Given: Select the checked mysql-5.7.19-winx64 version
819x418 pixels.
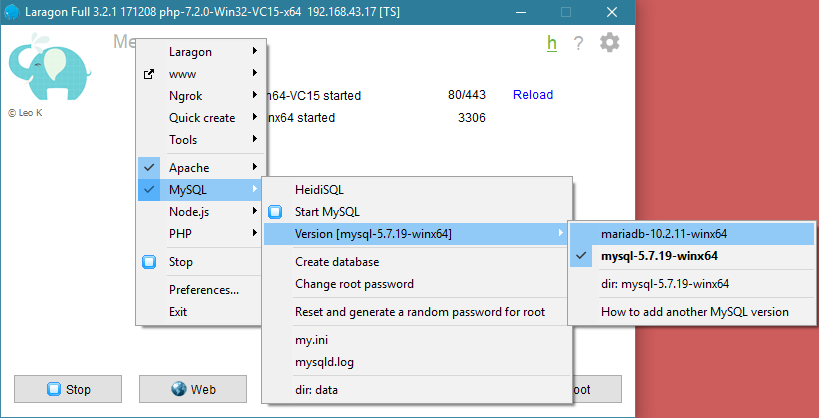Looking at the screenshot, I should (x=692, y=256).
